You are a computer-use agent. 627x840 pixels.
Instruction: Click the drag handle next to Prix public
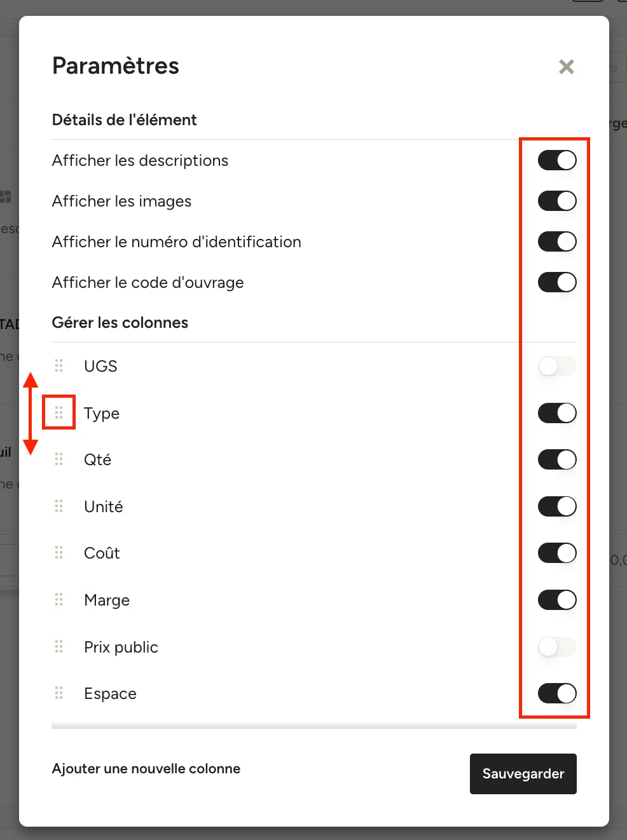coord(59,646)
